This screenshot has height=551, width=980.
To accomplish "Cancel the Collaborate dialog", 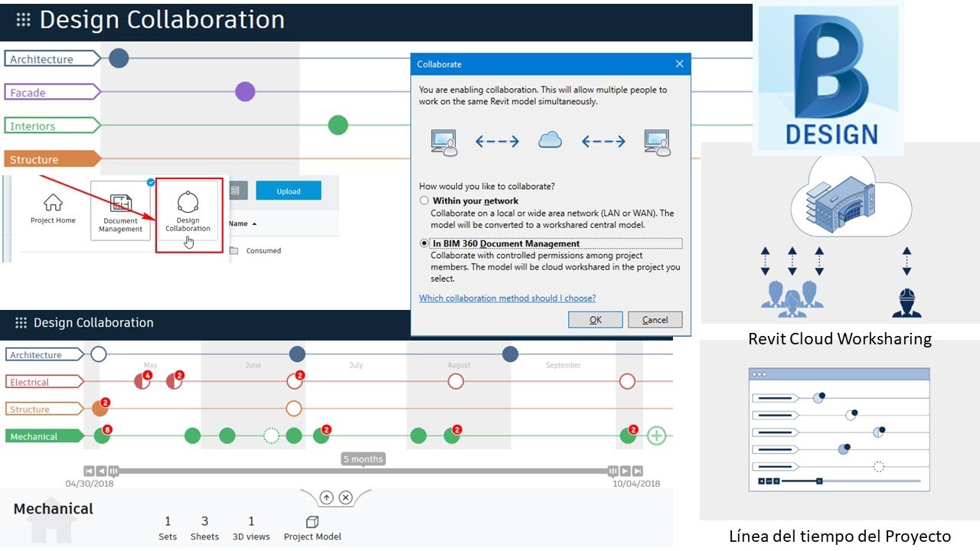I will (655, 320).
